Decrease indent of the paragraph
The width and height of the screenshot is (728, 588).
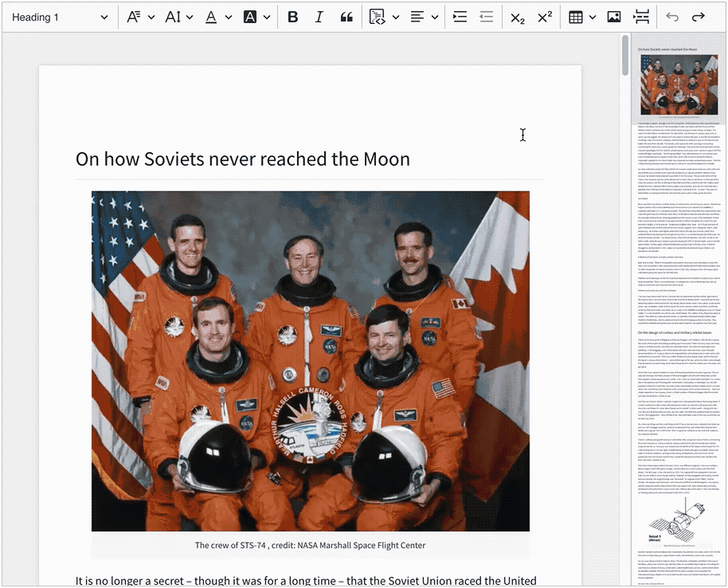pos(486,18)
